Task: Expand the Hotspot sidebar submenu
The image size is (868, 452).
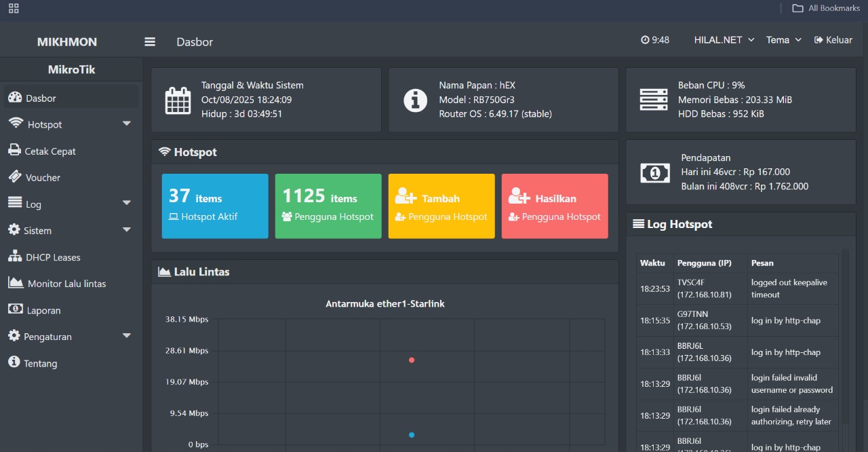Action: [x=126, y=124]
